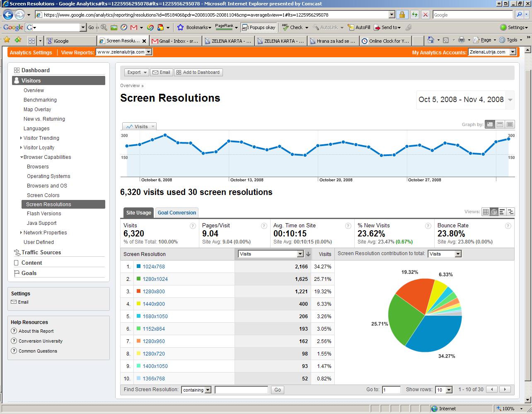Click the Email report button

coord(161,72)
